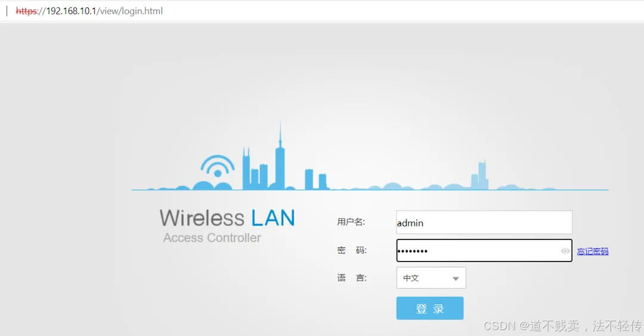644x336 pixels.
Task: Open the 中文 language selector
Action: (x=431, y=278)
